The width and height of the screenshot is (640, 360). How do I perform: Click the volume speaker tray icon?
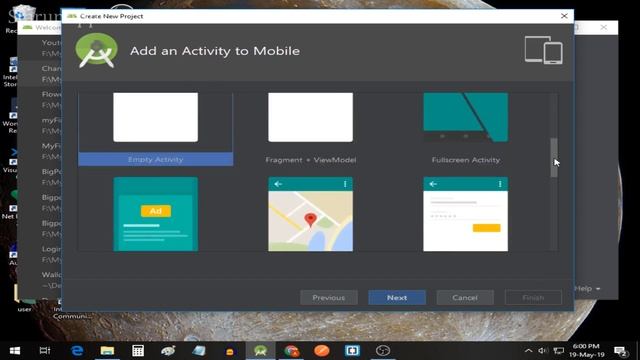pos(542,351)
